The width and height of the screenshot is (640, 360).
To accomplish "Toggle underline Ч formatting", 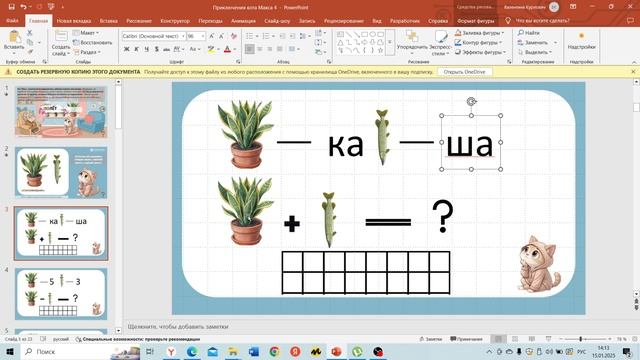I will coord(147,49).
